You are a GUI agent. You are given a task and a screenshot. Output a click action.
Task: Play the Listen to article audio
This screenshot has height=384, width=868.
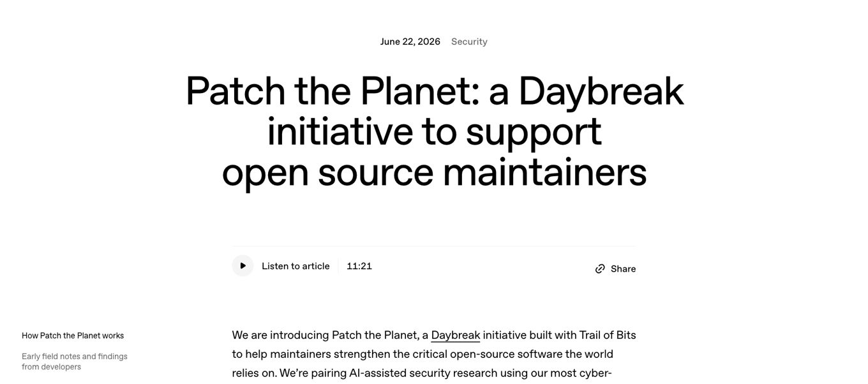tap(243, 266)
